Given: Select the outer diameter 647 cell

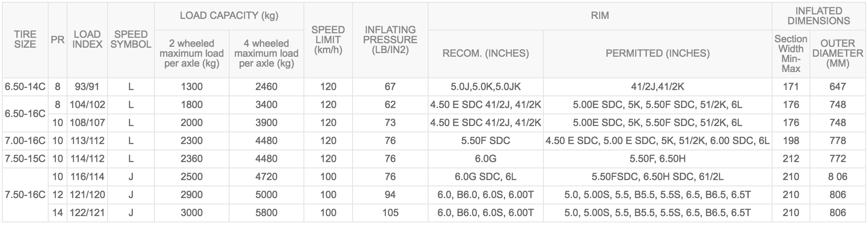Looking at the screenshot, I should tap(837, 87).
